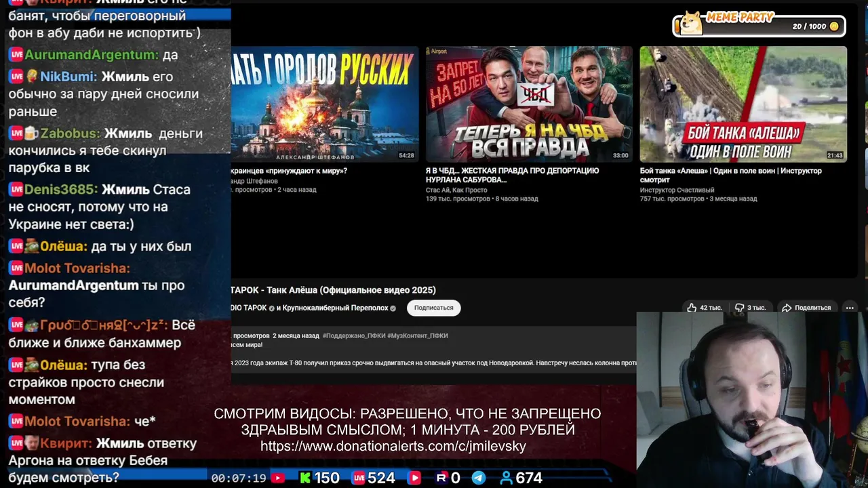This screenshot has height=488, width=868.
Task: Click the LIVE badge beside AurumandArgentum: да
Action: pyautogui.click(x=16, y=55)
